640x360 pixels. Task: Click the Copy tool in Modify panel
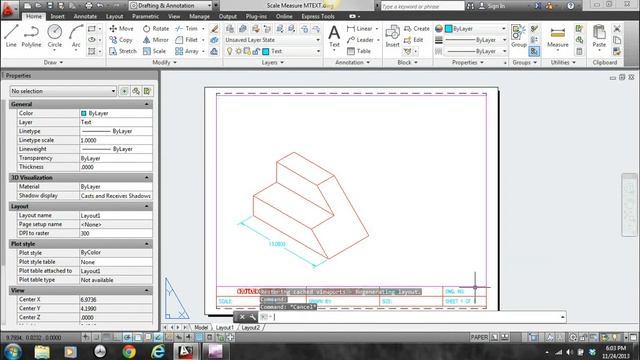coord(121,40)
